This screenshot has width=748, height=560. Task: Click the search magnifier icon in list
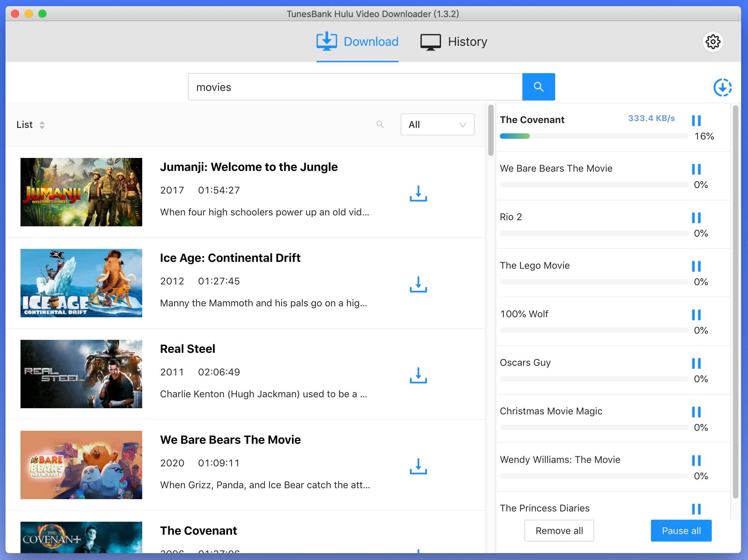(380, 124)
